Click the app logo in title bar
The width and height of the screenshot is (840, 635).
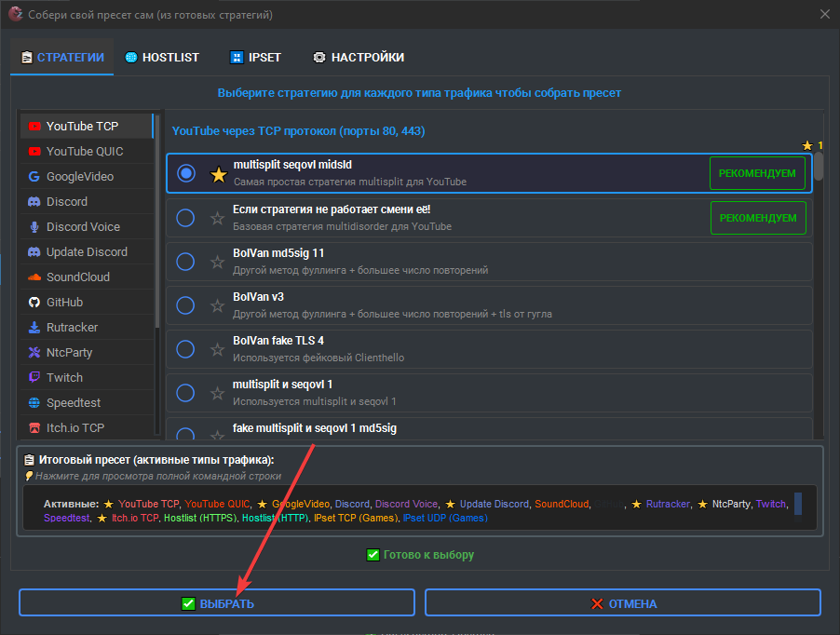click(x=16, y=15)
